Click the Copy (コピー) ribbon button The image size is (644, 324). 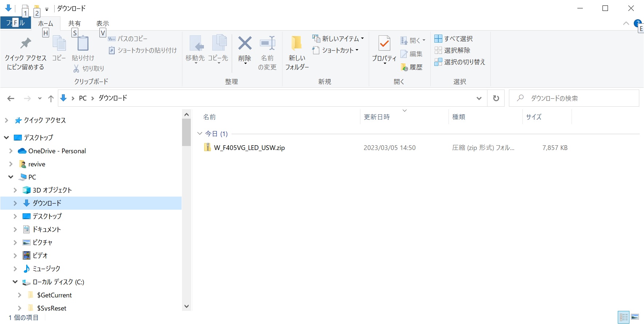(x=59, y=48)
